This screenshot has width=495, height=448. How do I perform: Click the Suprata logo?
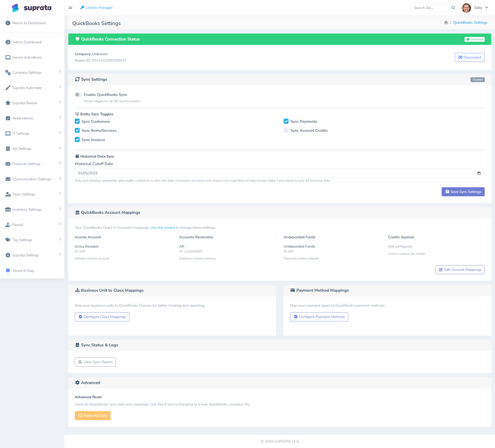pyautogui.click(x=31, y=8)
